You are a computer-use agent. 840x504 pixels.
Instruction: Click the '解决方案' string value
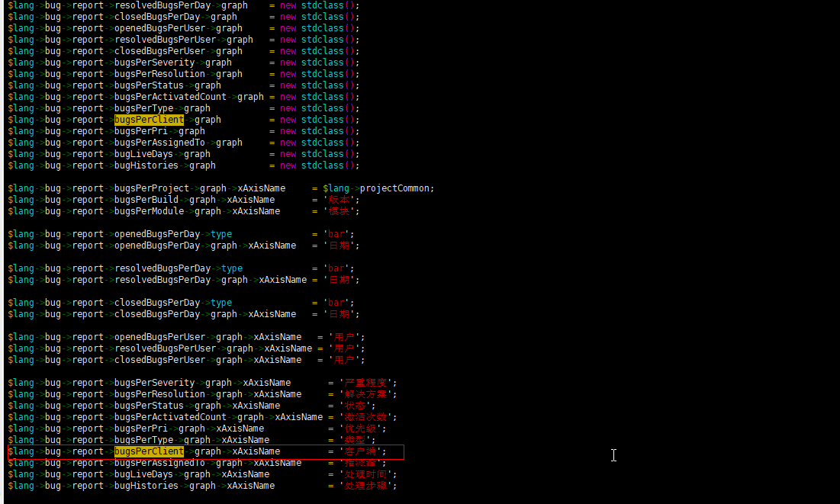point(366,394)
